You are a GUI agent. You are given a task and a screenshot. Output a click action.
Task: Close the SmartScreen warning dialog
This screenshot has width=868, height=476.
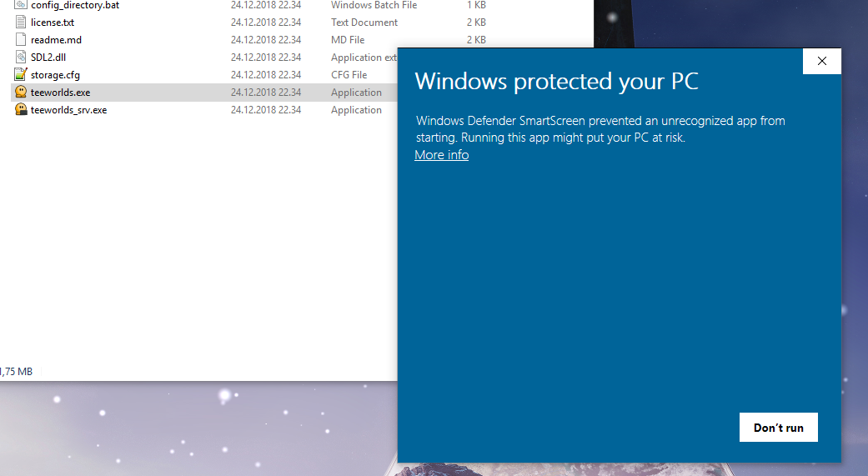[821, 61]
